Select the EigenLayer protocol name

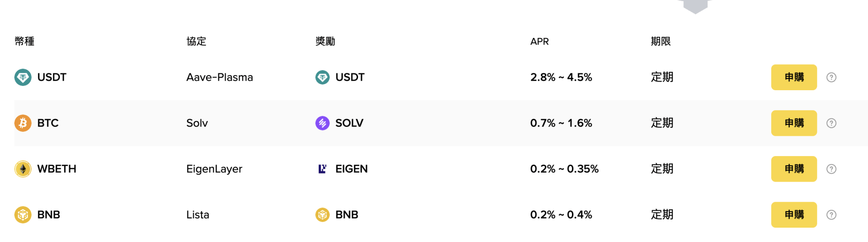214,169
